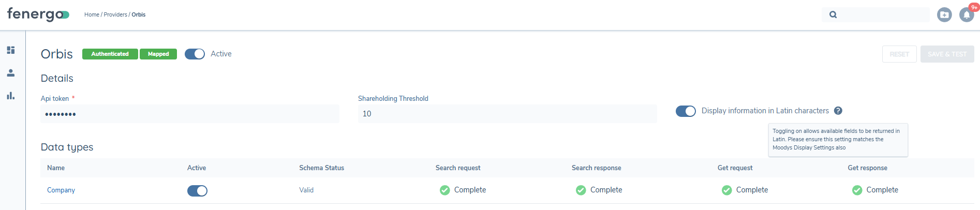
Task: Open the dashboard icon in sidebar
Action: pyautogui.click(x=11, y=50)
